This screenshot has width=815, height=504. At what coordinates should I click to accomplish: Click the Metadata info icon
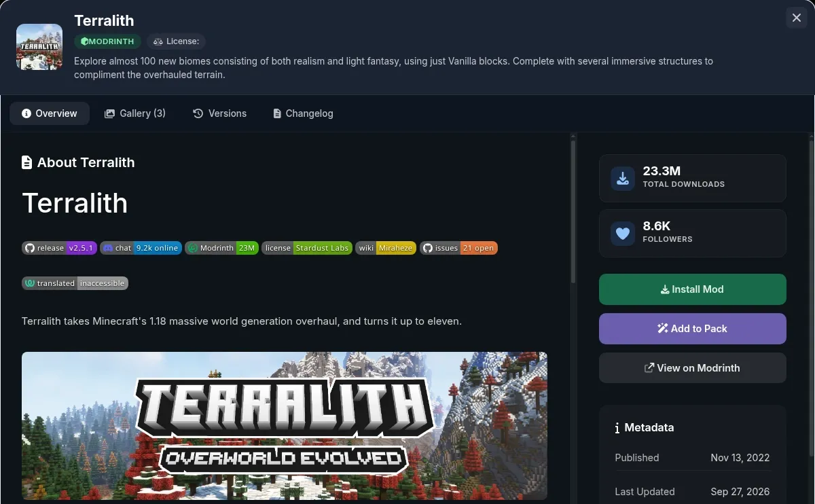coord(617,428)
